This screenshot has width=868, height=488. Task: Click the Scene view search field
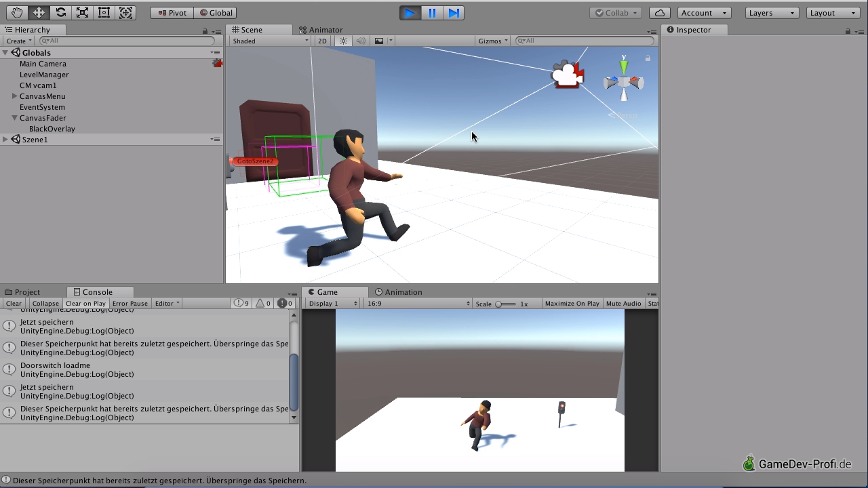[x=585, y=41]
